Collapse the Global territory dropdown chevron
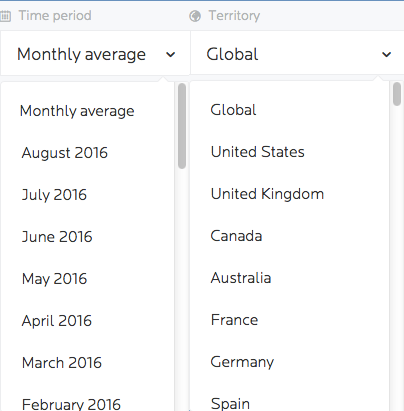The width and height of the screenshot is (404, 411). (386, 54)
